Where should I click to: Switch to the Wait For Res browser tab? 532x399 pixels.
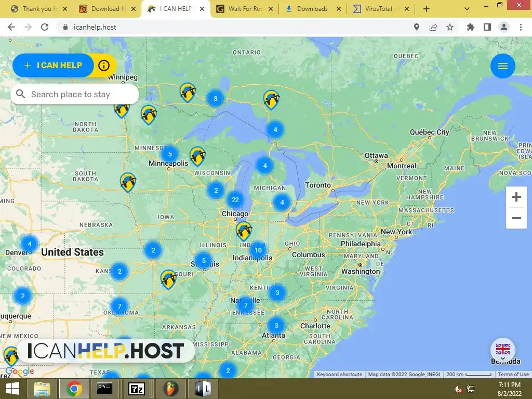coord(244,9)
